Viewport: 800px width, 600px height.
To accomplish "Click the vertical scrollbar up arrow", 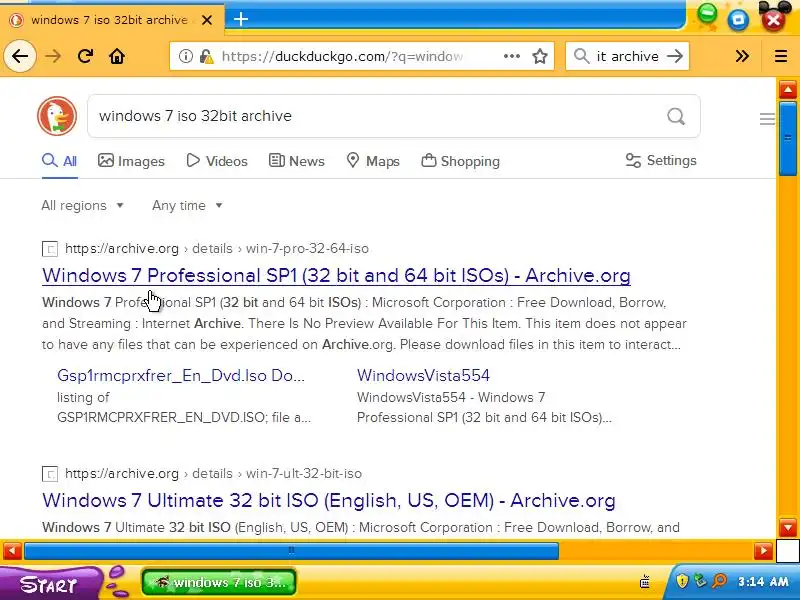I will (788, 90).
